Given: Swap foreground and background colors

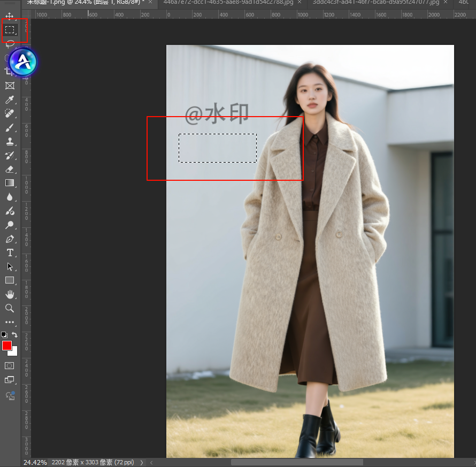Looking at the screenshot, I should click(x=16, y=335).
